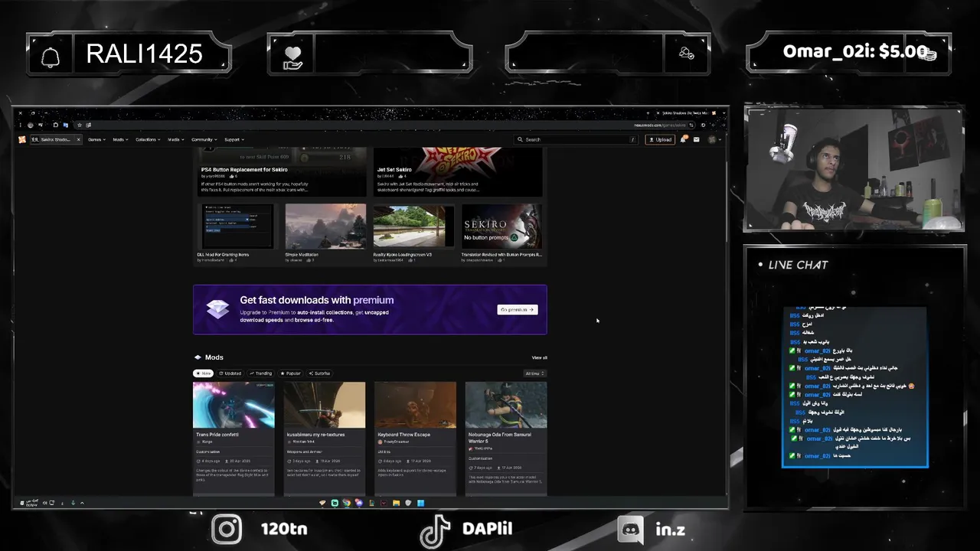Open kusabimaru my re-textures mod image
The height and width of the screenshot is (551, 980).
click(x=325, y=405)
